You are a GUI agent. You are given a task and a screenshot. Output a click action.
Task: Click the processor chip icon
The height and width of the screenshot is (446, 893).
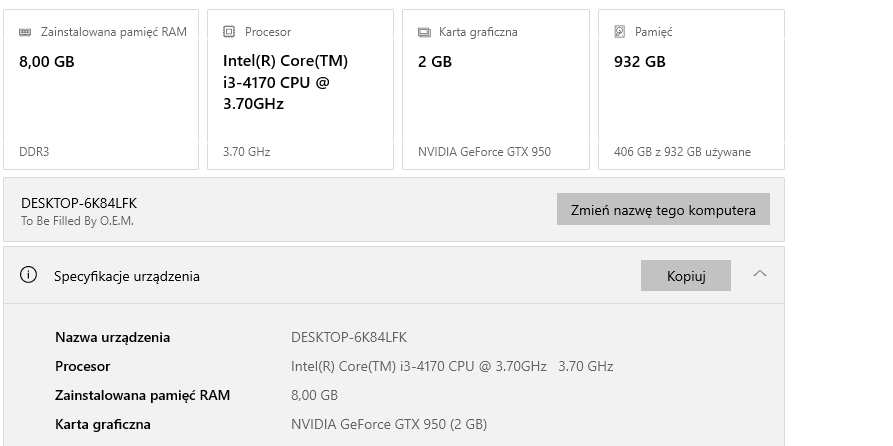click(x=229, y=32)
